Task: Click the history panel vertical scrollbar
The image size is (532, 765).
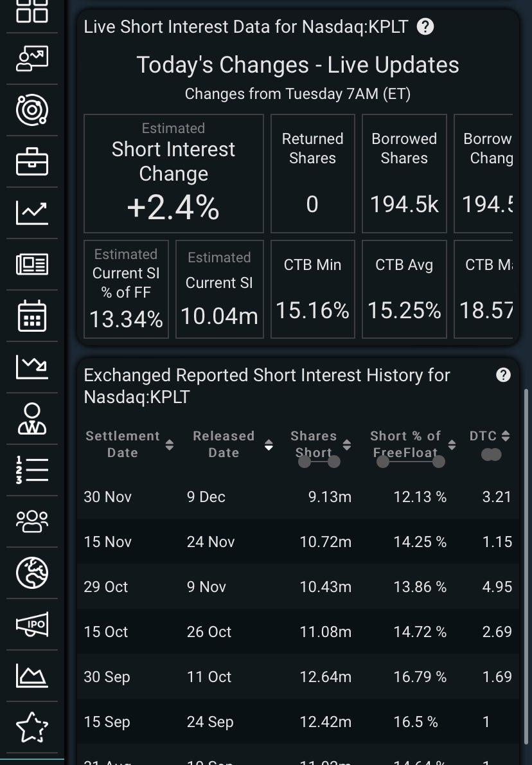Action: (x=526, y=566)
